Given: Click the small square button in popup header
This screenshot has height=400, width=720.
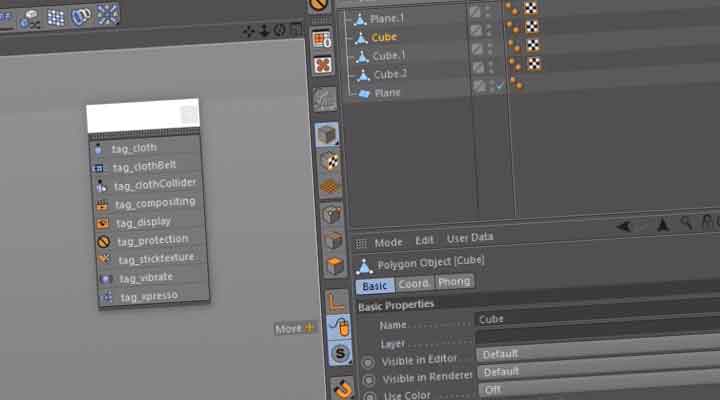Looking at the screenshot, I should click(188, 114).
